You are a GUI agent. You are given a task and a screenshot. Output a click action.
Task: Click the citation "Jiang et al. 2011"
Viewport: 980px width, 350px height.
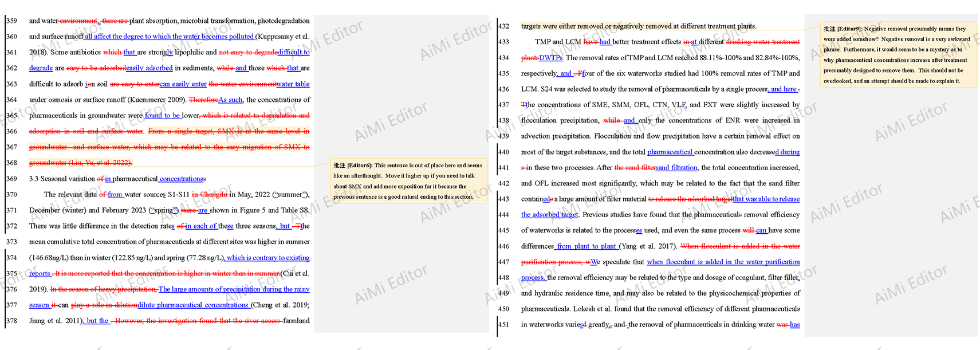(x=55, y=321)
